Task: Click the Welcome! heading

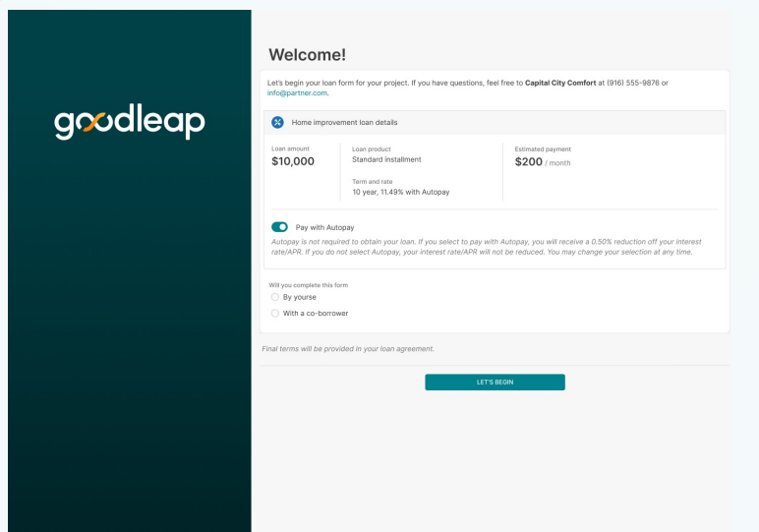Action: click(x=308, y=54)
